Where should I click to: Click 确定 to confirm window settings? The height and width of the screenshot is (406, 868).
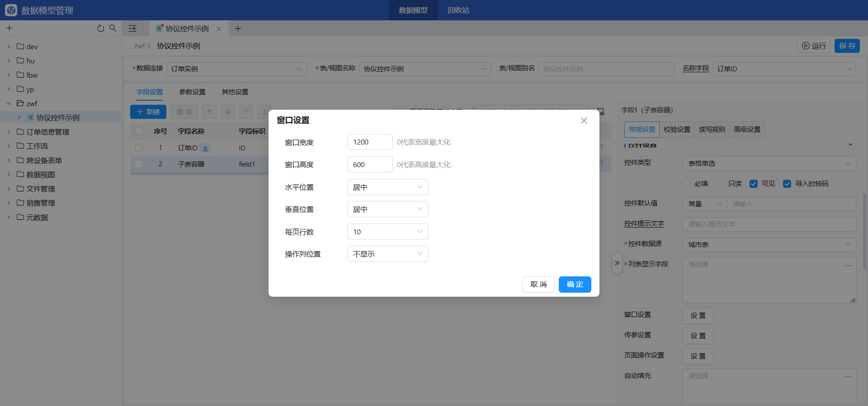pos(575,285)
